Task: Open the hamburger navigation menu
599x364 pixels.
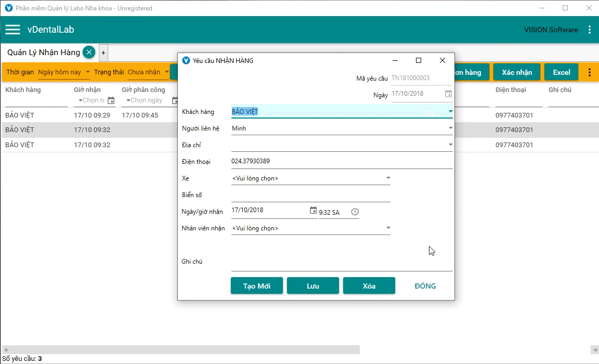Action: tap(12, 30)
